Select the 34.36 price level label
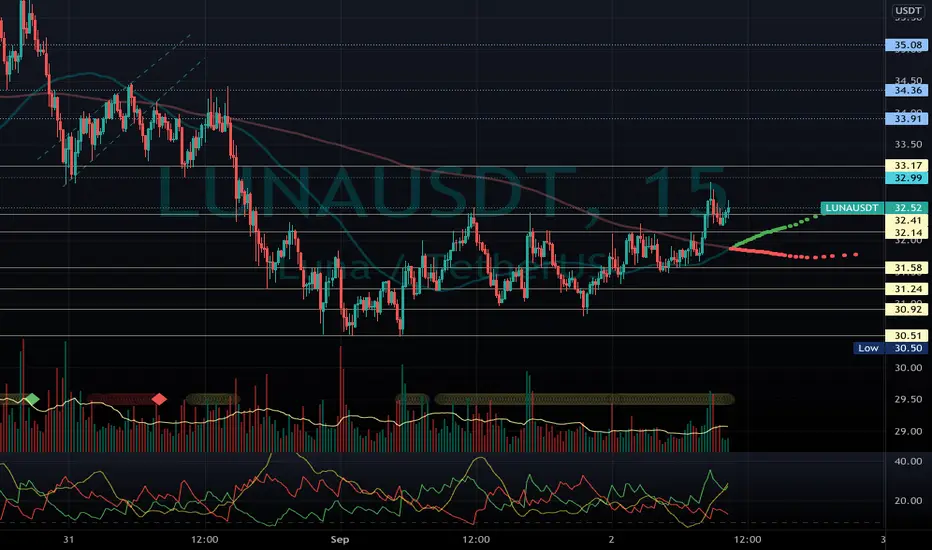 coord(906,90)
